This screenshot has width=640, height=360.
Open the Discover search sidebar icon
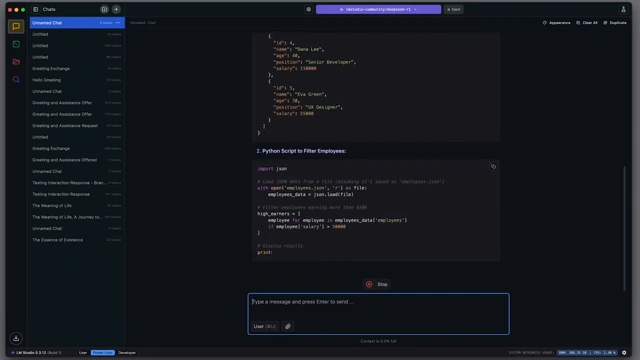[x=16, y=79]
